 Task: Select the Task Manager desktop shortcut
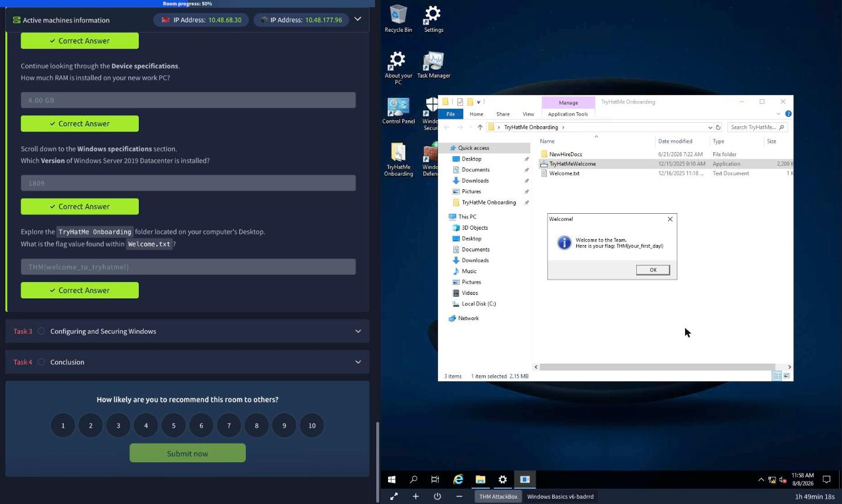click(x=433, y=65)
